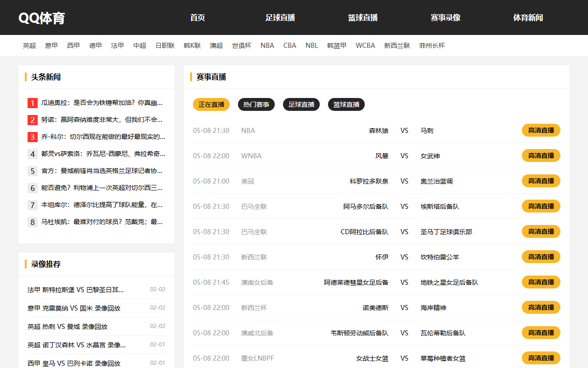This screenshot has width=588, height=368.
Task: Open replay 英超 热刺 VS 曼城
Action: click(x=68, y=327)
